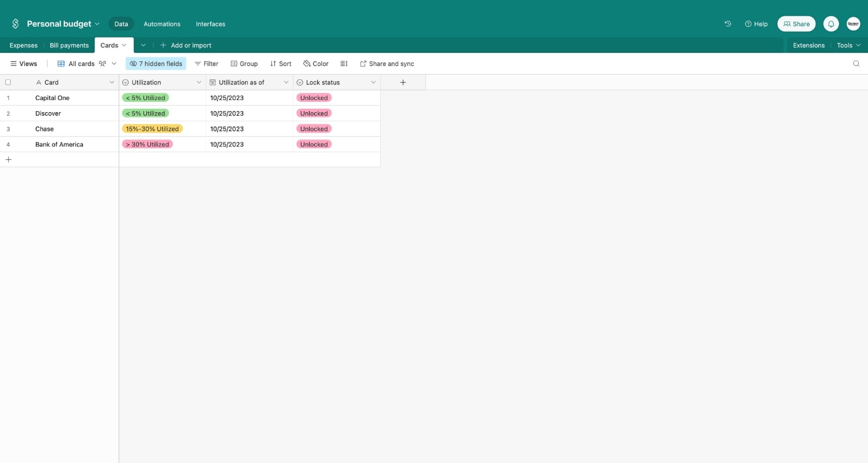Toggle the 7 hidden fields menu
This screenshot has width=868, height=463.
coord(156,64)
